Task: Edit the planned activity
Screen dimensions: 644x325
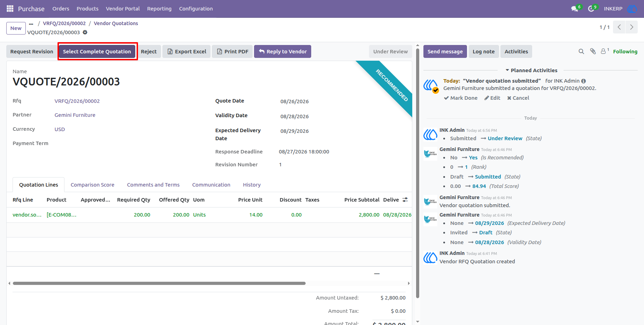Action: click(492, 98)
